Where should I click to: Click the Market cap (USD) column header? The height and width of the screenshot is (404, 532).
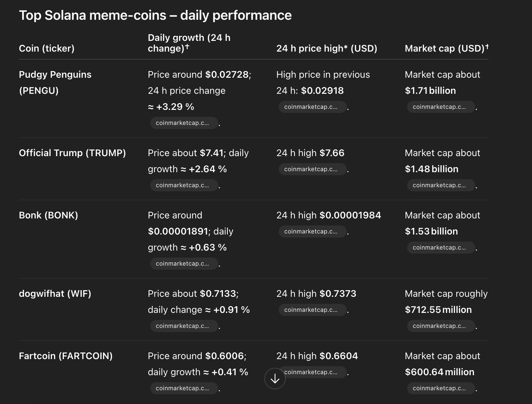446,48
